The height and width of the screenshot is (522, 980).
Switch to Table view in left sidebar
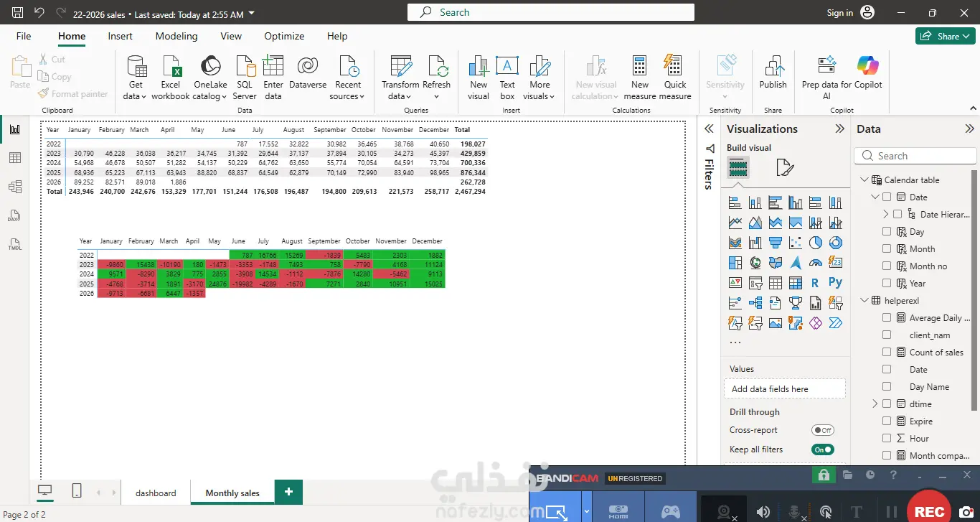pyautogui.click(x=14, y=158)
